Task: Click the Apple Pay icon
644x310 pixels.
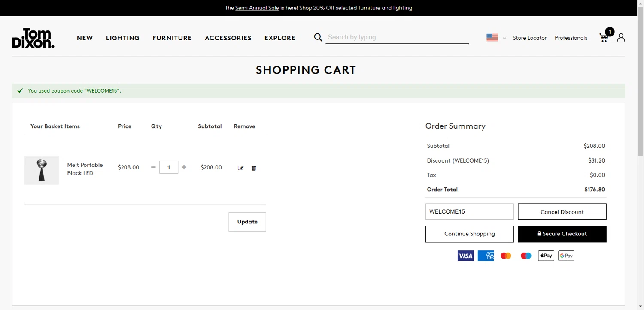Action: click(546, 256)
